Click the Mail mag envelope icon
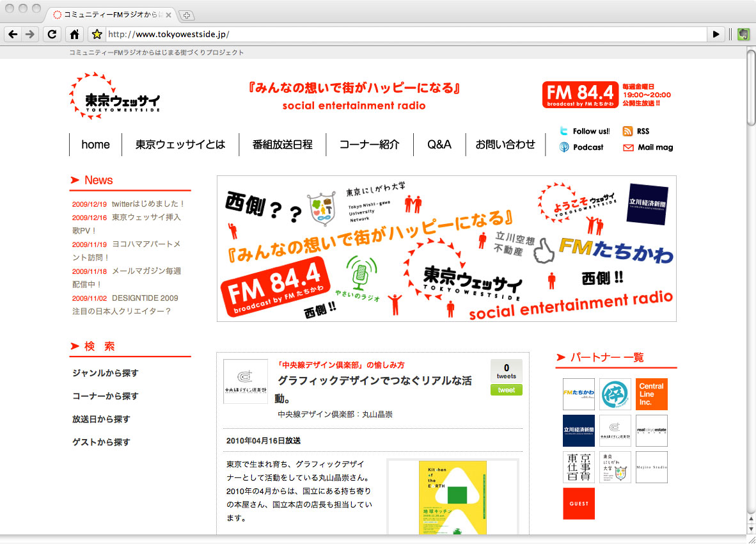Screen dimensions: 756x544 (628, 148)
